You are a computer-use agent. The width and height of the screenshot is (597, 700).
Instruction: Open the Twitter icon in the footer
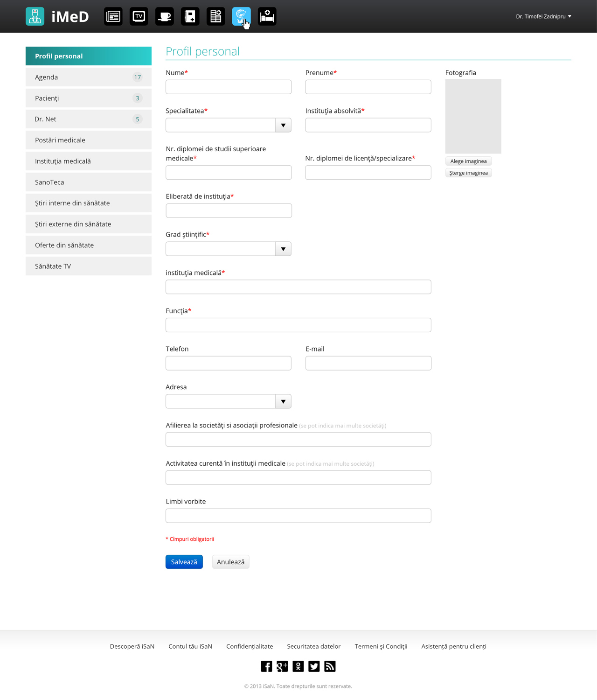click(x=314, y=666)
